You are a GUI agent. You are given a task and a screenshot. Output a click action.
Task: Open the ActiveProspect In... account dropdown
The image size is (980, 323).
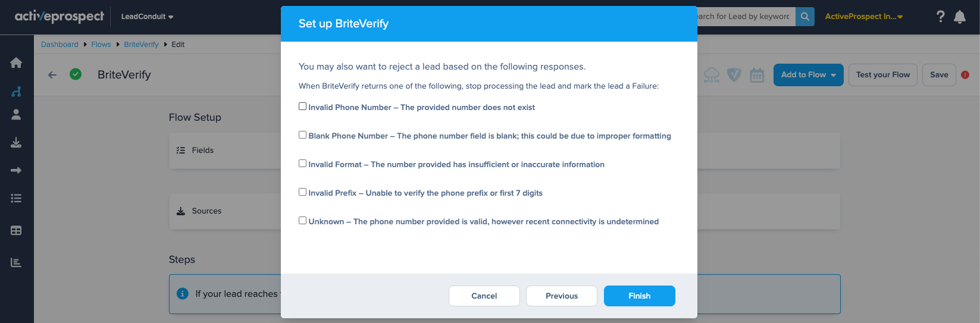(x=863, y=17)
